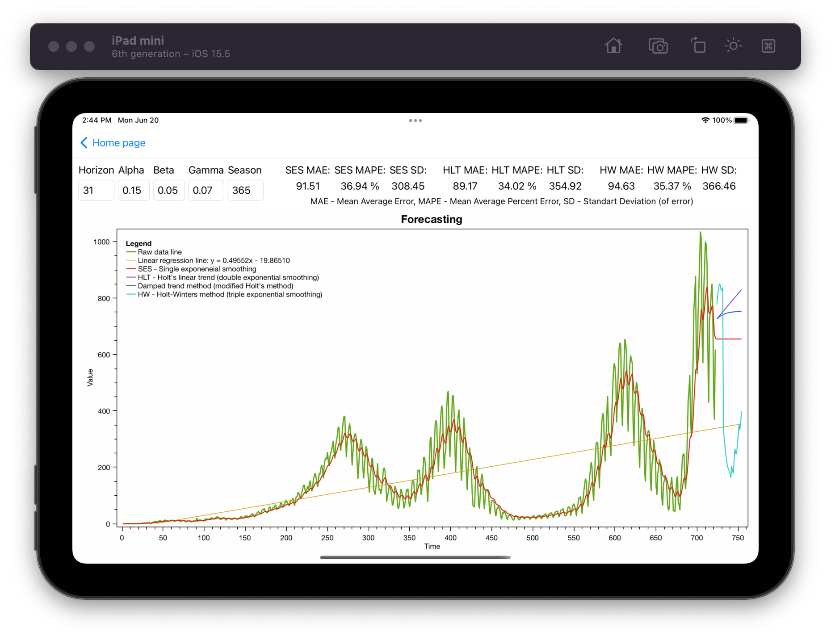Click the SES MAE value 91.51

308,186
